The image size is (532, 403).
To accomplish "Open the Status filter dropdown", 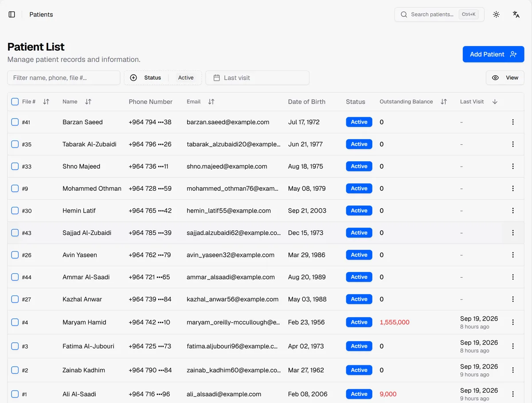I will (x=163, y=78).
